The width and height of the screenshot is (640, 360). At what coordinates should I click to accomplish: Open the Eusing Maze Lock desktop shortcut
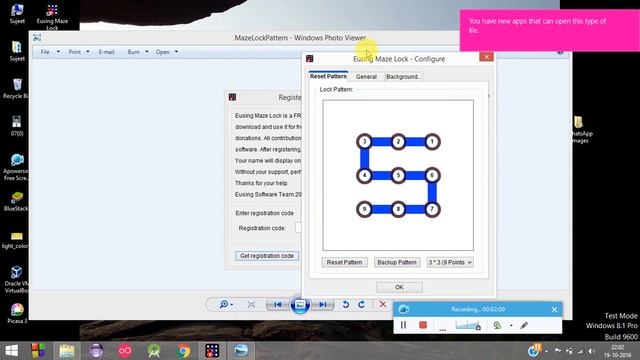52,17
